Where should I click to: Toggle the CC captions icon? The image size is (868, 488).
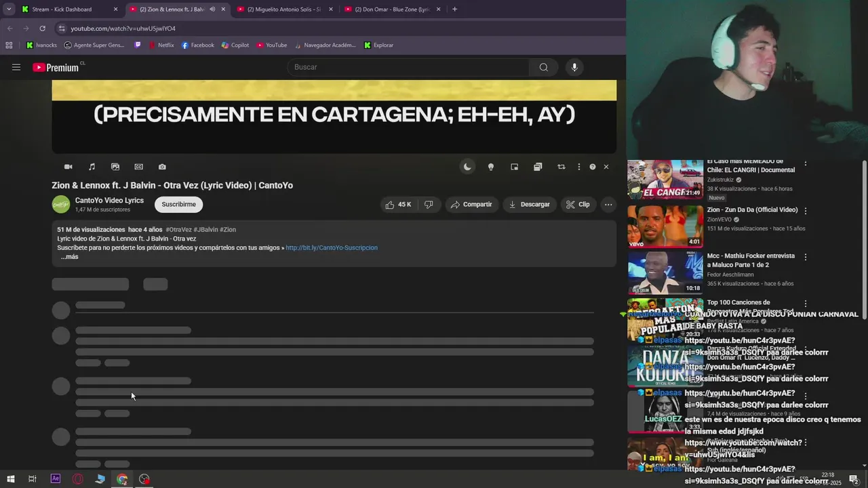(138, 167)
